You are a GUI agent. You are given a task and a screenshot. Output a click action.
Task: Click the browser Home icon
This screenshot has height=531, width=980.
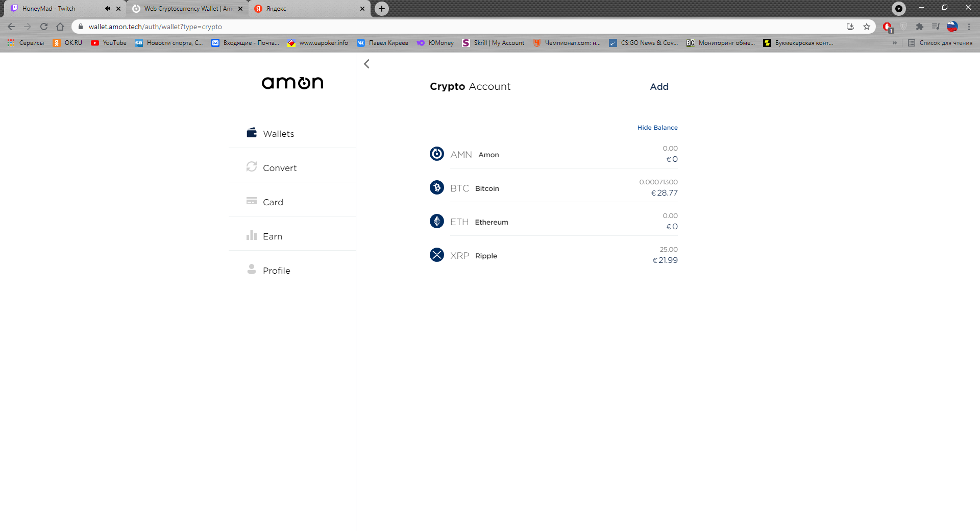tap(60, 27)
